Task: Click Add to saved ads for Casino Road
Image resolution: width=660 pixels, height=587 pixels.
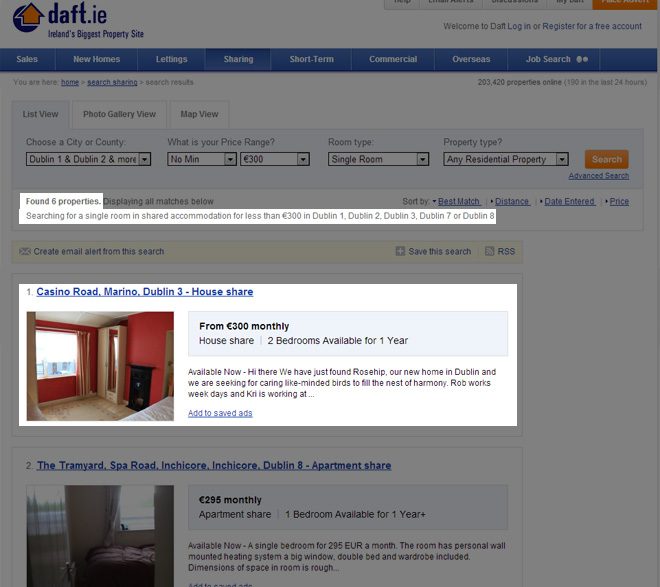Action: [220, 413]
